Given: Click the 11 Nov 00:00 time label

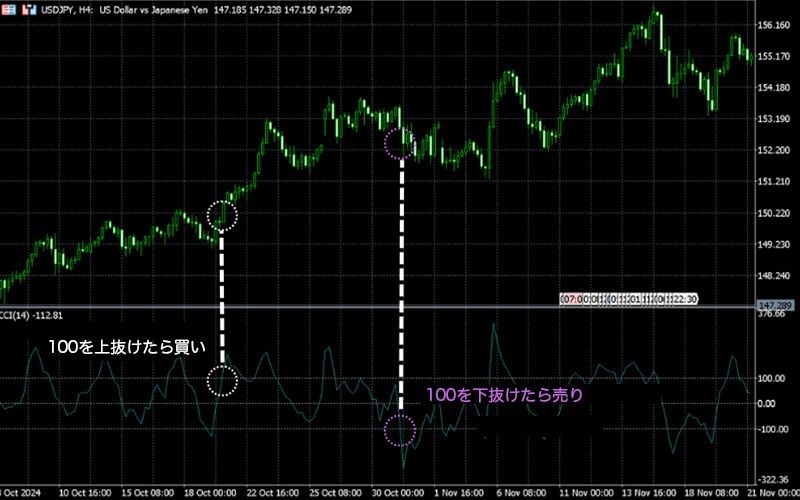Looking at the screenshot, I should tap(586, 493).
